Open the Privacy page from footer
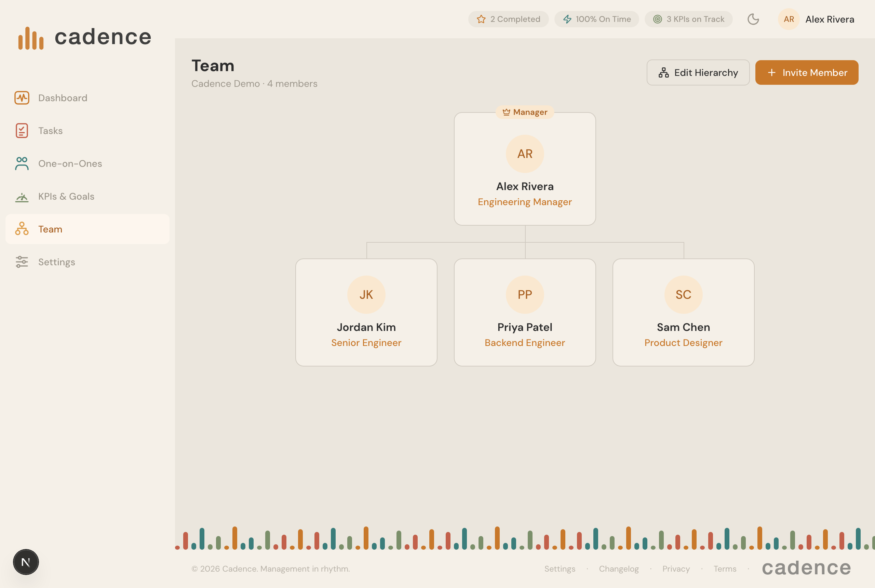The width and height of the screenshot is (875, 588). (x=676, y=569)
